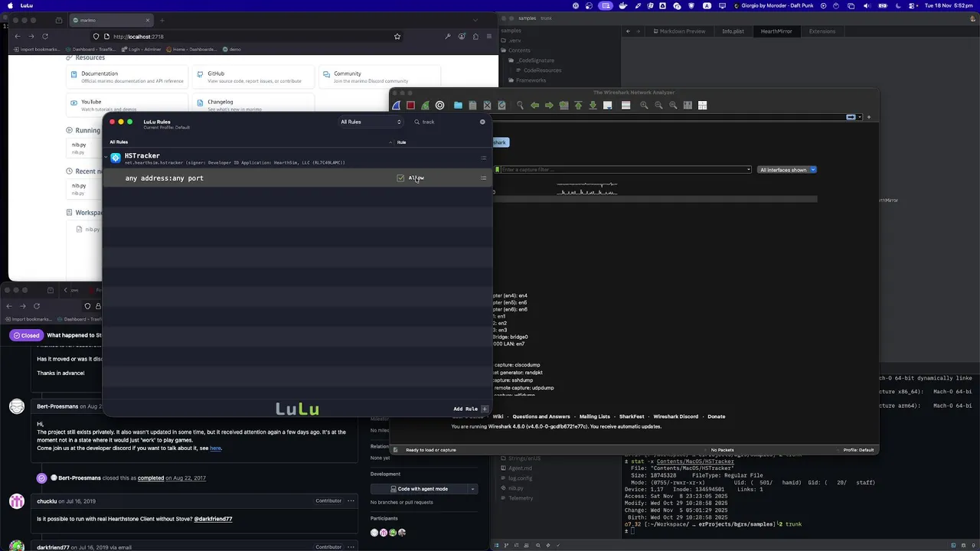The height and width of the screenshot is (551, 980).
Task: Click the reload capture file icon in Wireshark
Action: click(x=501, y=106)
